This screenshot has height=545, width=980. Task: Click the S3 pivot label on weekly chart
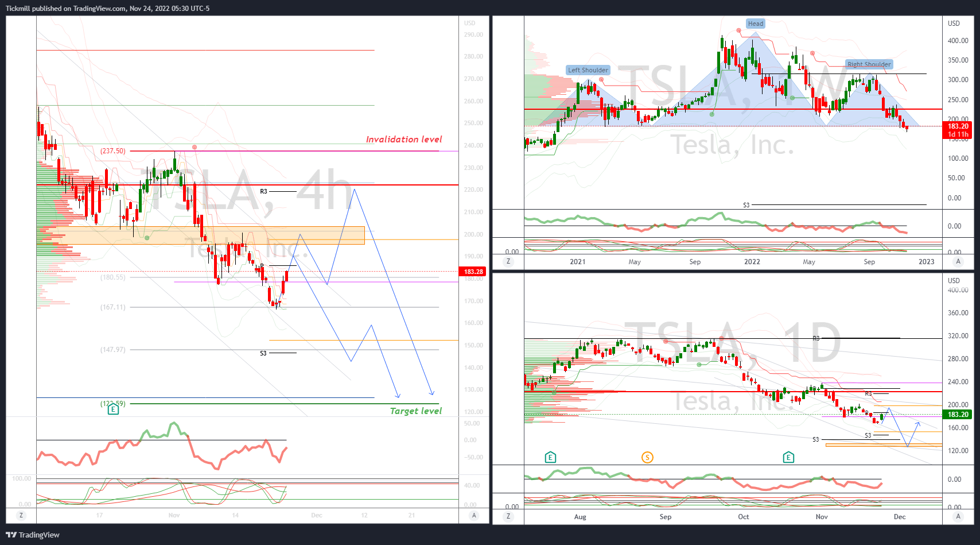746,205
